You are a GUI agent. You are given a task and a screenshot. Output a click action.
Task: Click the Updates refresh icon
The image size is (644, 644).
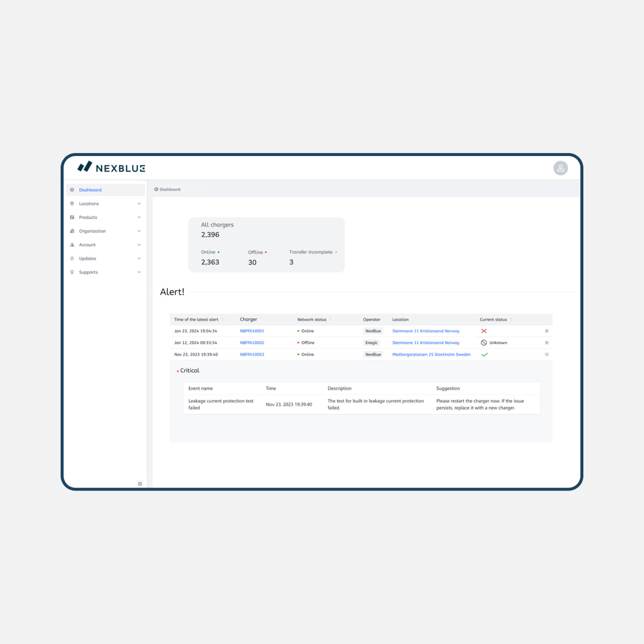point(72,259)
